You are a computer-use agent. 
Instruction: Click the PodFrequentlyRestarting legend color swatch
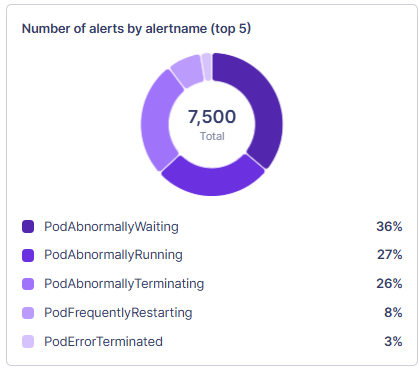tap(28, 313)
